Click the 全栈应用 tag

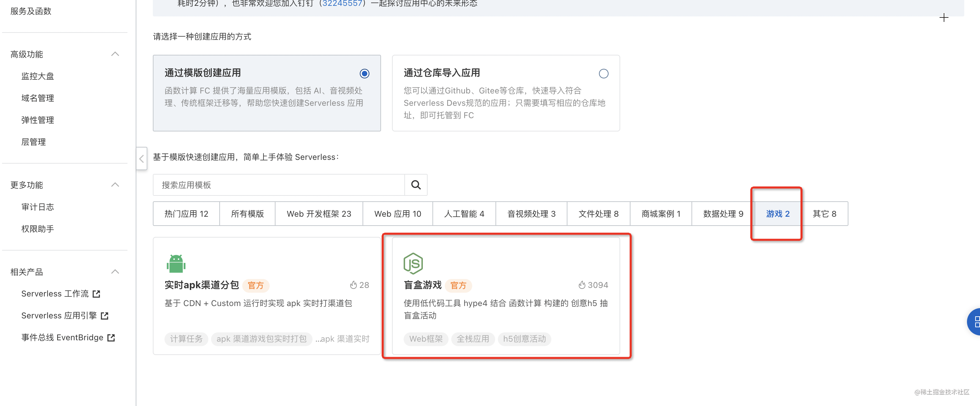473,339
